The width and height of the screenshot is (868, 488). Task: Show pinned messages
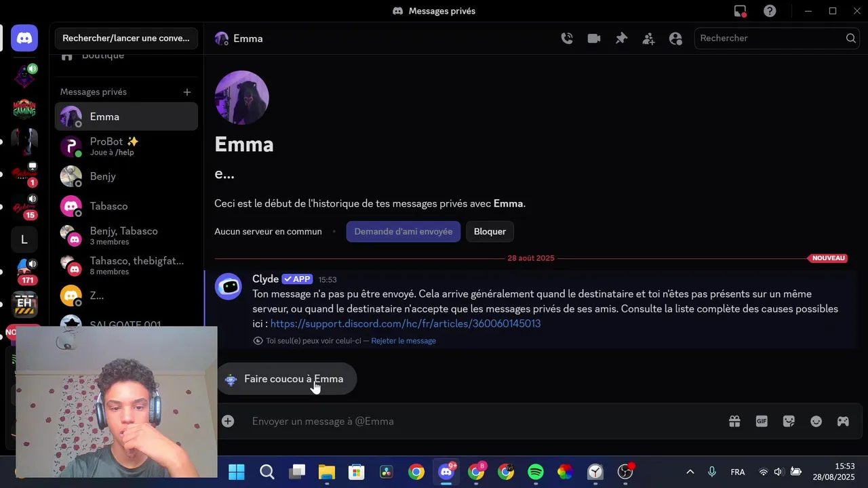coord(621,39)
